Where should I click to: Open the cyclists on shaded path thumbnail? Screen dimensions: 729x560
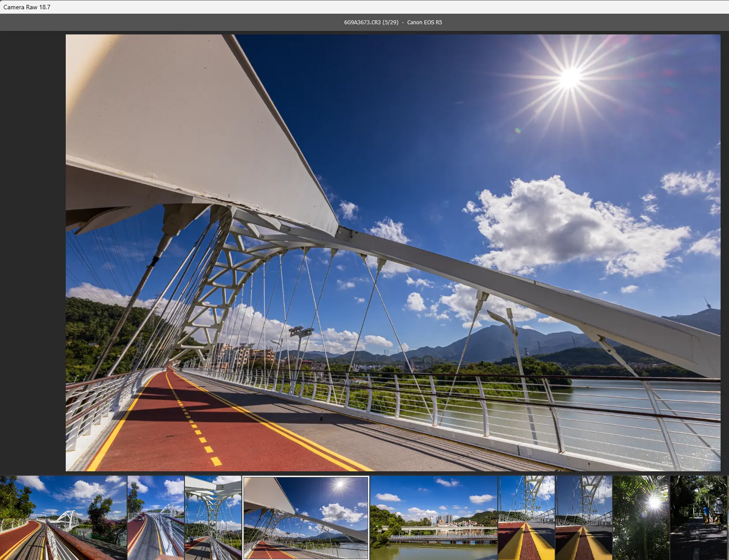699,518
